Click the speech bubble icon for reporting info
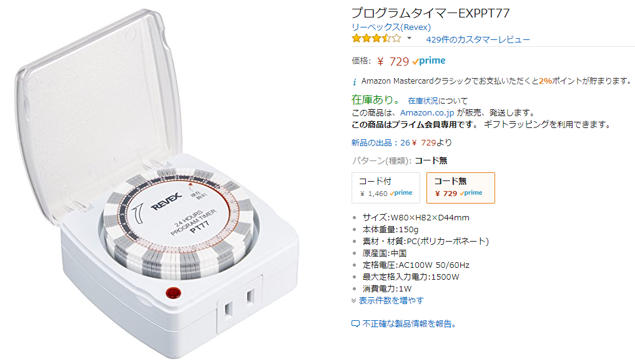 355,324
